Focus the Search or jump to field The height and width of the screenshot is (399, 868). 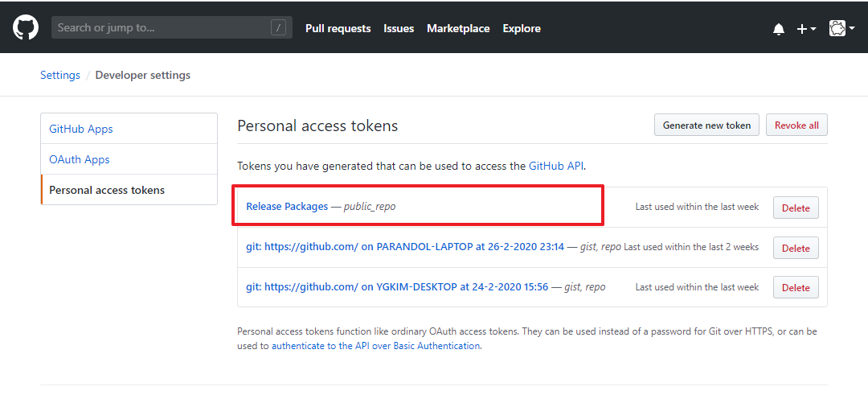[172, 27]
